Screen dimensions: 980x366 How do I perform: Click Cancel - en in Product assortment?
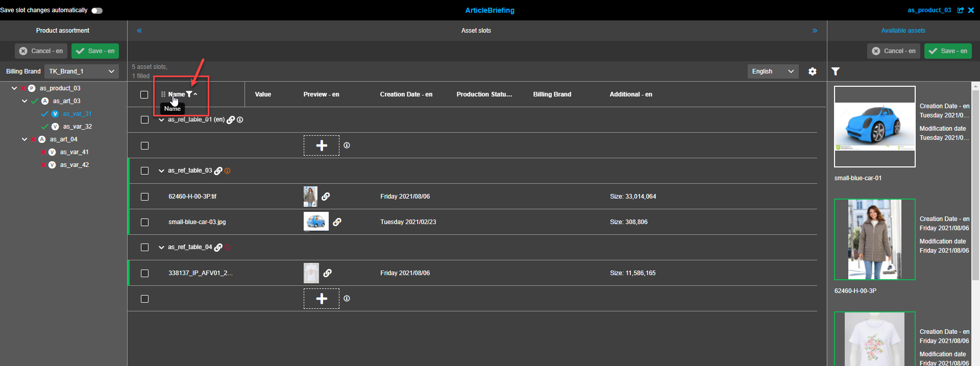coord(41,51)
